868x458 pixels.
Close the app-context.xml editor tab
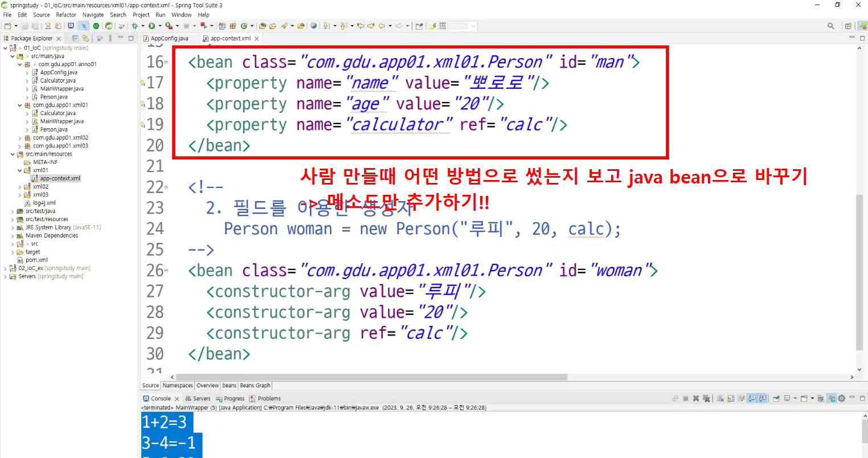tap(257, 39)
